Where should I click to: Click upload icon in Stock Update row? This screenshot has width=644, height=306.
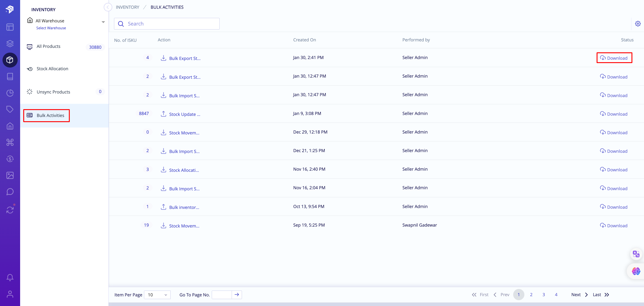point(163,114)
